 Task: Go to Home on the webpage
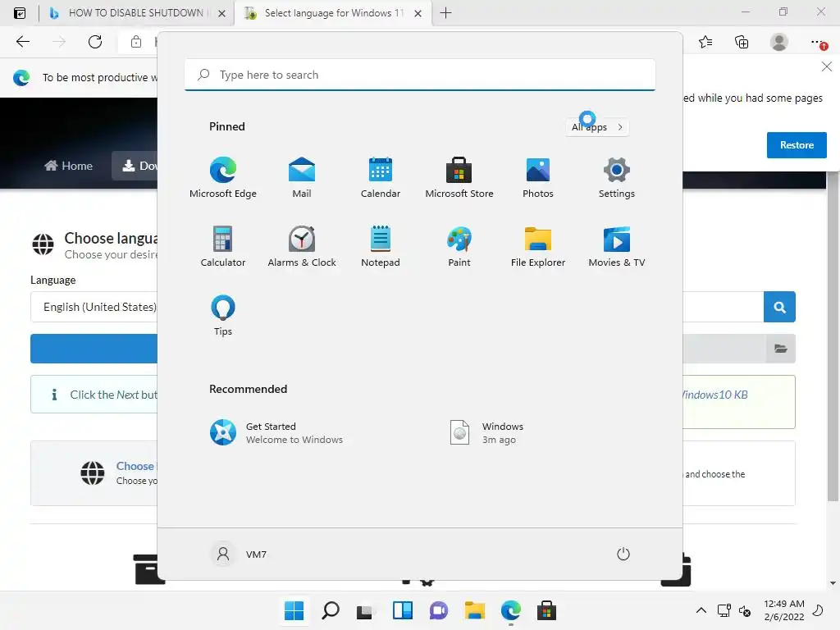[x=69, y=166]
